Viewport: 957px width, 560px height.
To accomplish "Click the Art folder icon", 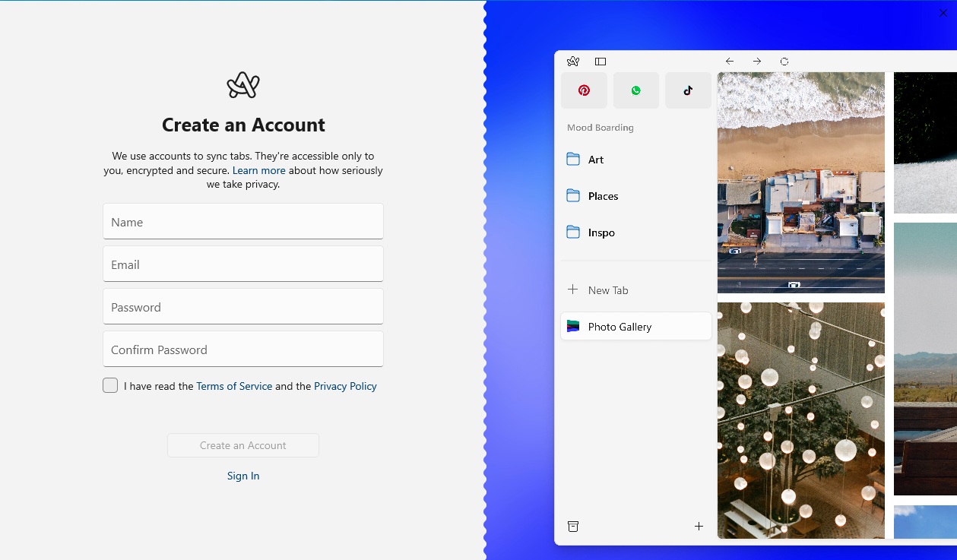I will 573,160.
